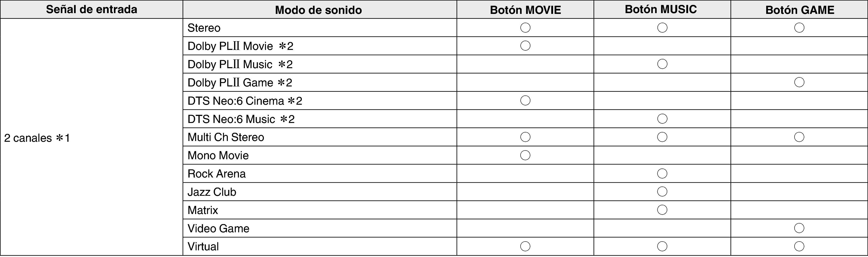
Task: Click Multi Ch Stereo circle under Botón GAME
Action: tap(799, 137)
